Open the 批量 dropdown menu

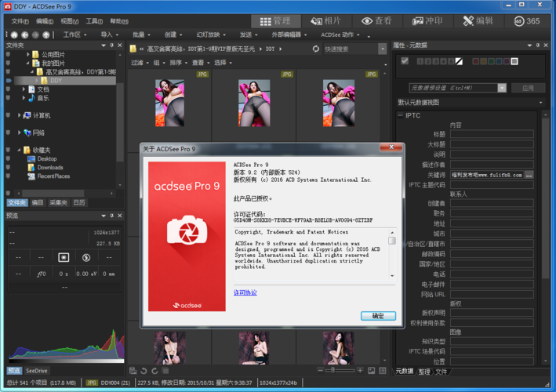[141, 34]
